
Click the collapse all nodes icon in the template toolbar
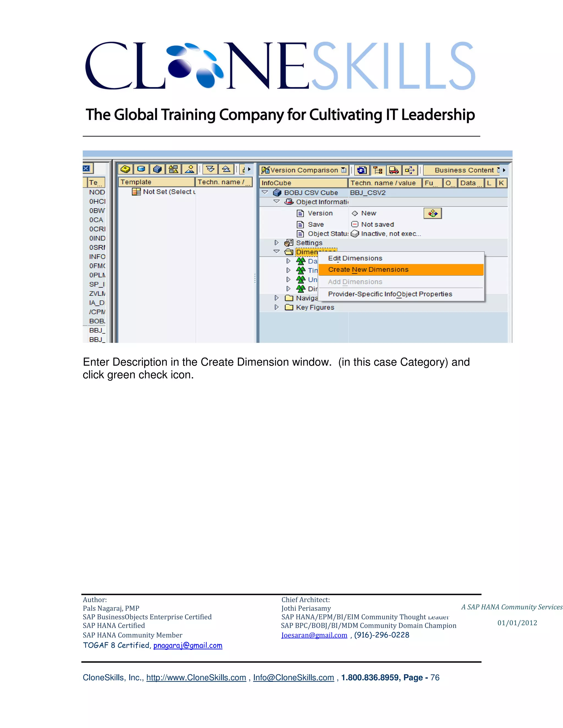click(x=226, y=169)
